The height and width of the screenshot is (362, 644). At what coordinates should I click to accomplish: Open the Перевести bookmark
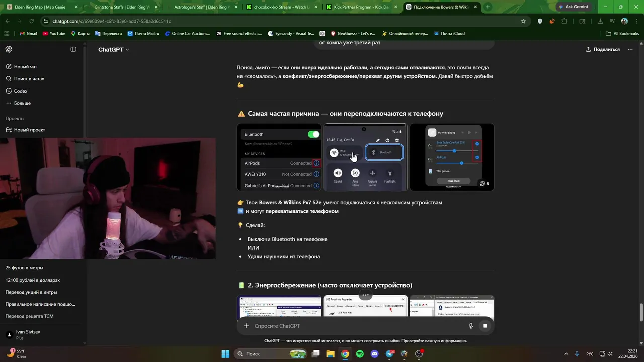pos(108,33)
